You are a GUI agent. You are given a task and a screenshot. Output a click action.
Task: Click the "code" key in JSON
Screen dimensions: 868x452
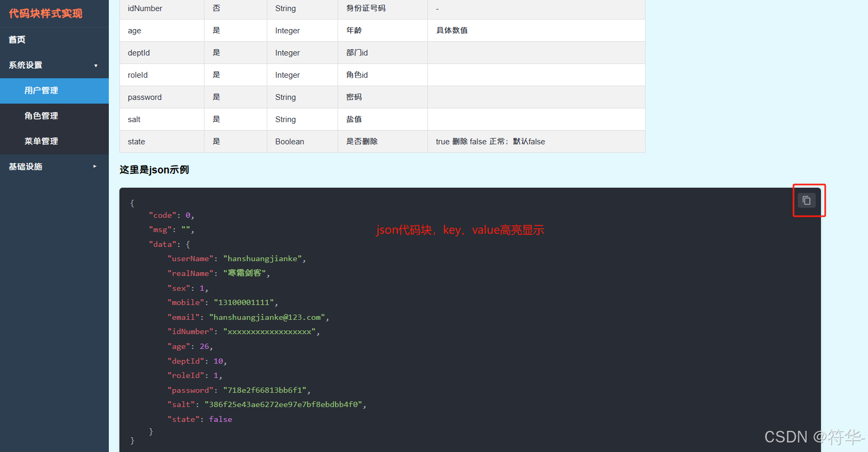(x=163, y=215)
